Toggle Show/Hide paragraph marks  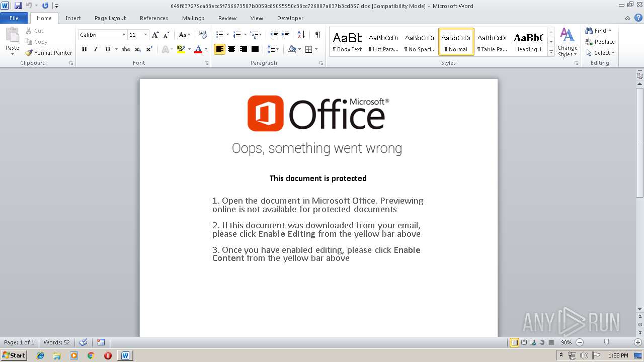click(x=317, y=35)
